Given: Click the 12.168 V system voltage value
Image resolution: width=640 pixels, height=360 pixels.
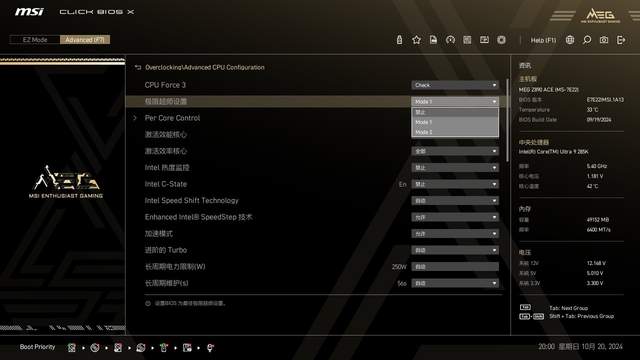Looking at the screenshot, I should point(596,263).
